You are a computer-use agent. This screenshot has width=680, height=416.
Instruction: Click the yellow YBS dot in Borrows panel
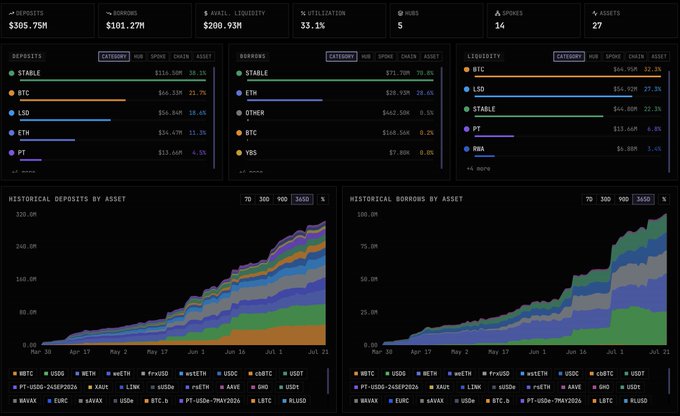pyautogui.click(x=239, y=153)
